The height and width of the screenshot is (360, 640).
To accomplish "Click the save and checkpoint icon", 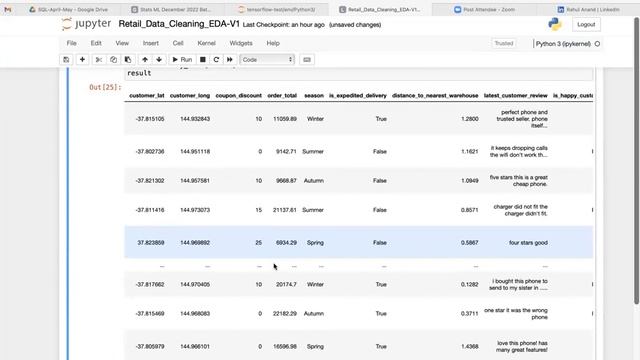I will point(66,60).
